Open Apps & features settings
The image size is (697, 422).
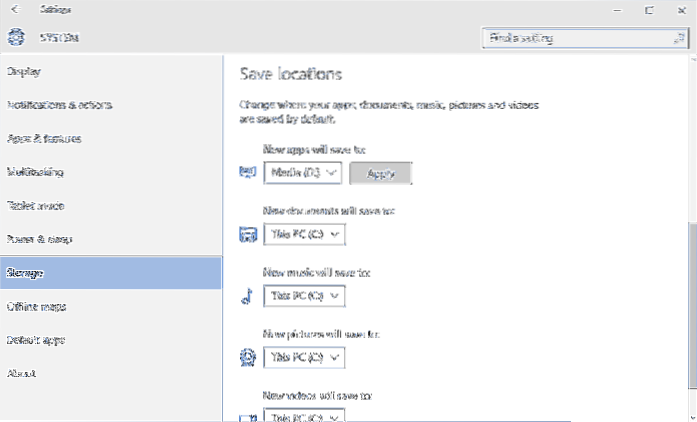pyautogui.click(x=111, y=139)
